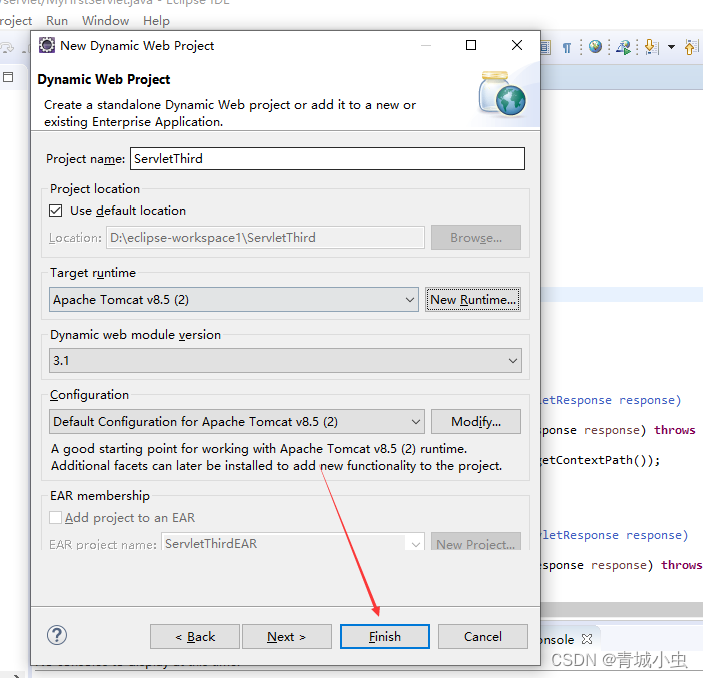Go to Previous Annotation up-arrow icon
This screenshot has width=703, height=678.
[x=691, y=47]
